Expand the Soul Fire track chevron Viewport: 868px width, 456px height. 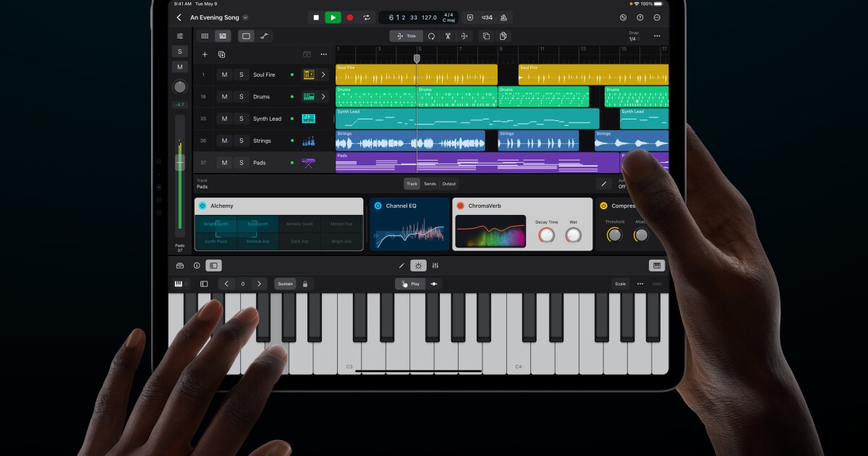(323, 75)
